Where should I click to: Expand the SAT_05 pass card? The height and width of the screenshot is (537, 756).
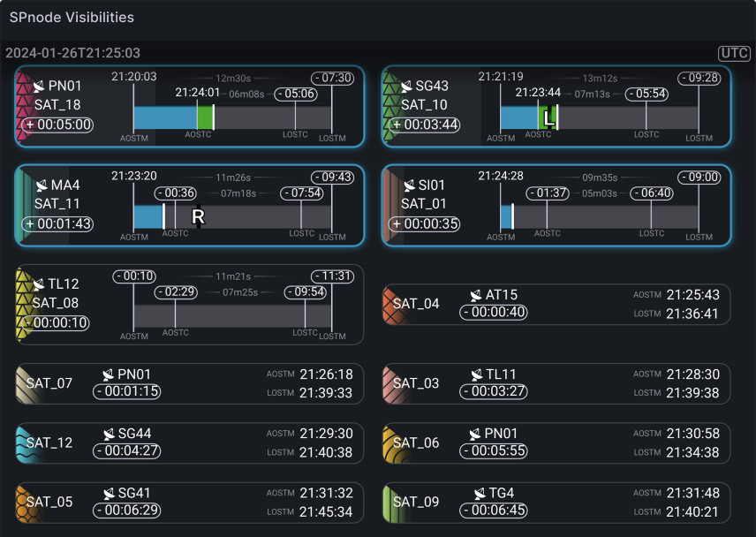pos(189,502)
